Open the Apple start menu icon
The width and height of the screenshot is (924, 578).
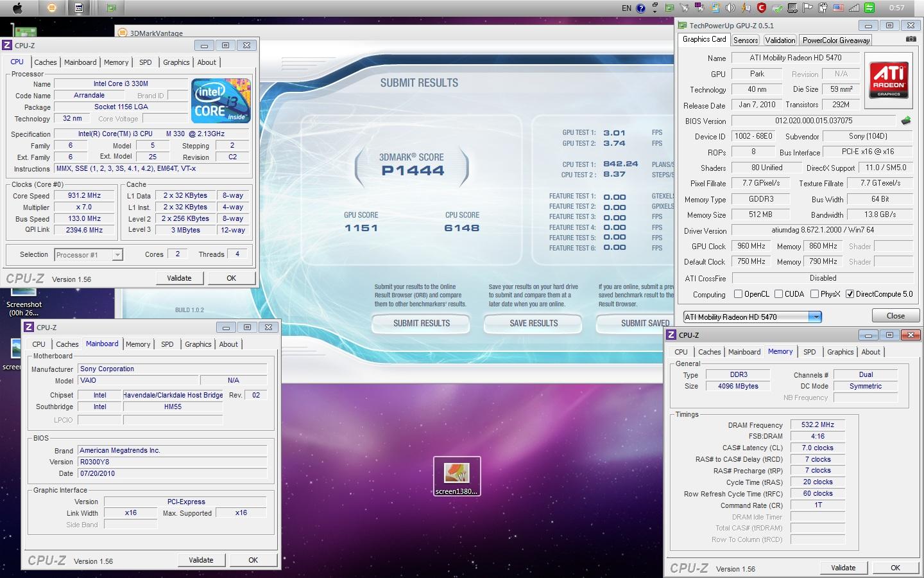17,8
